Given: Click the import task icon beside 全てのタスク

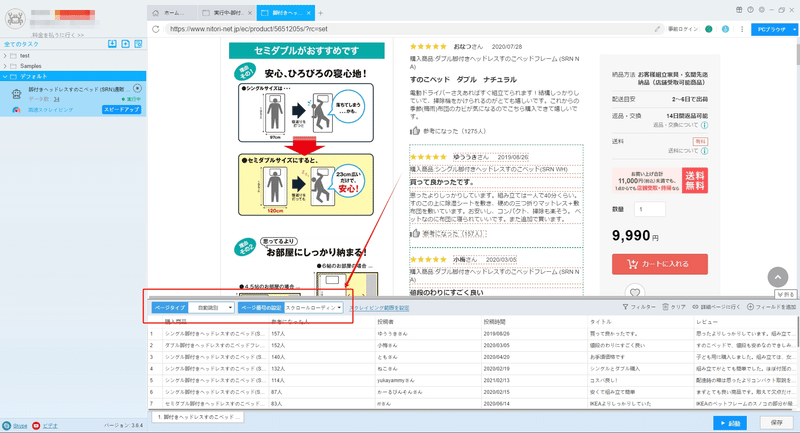Looking at the screenshot, I should (x=112, y=44).
